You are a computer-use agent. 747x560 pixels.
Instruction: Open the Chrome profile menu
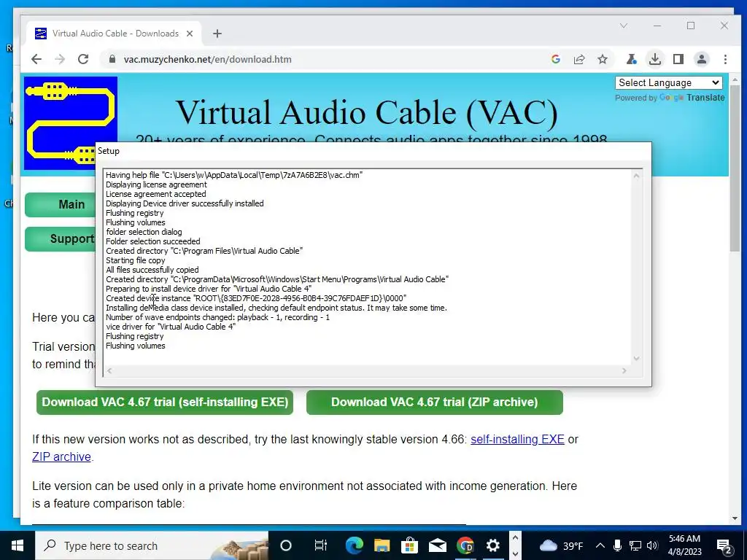[x=702, y=59]
